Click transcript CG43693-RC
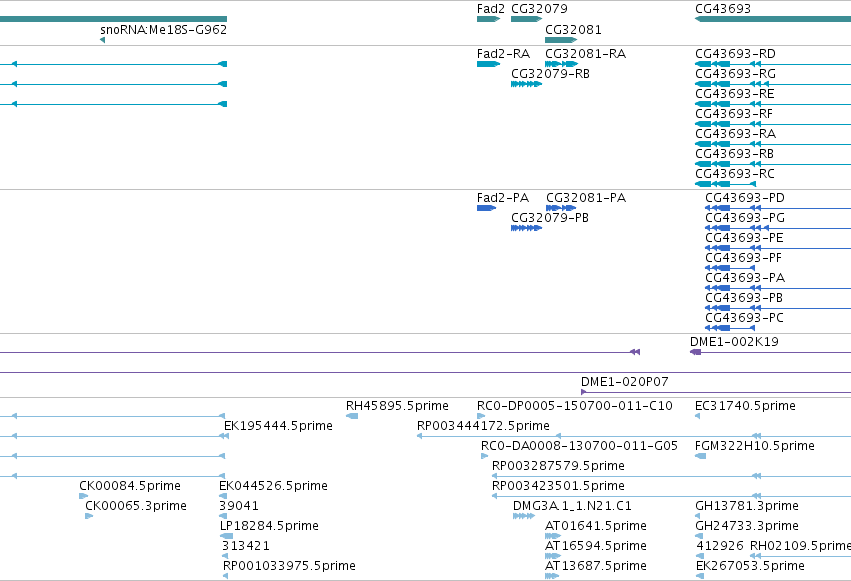The width and height of the screenshot is (851, 581). coord(725,184)
